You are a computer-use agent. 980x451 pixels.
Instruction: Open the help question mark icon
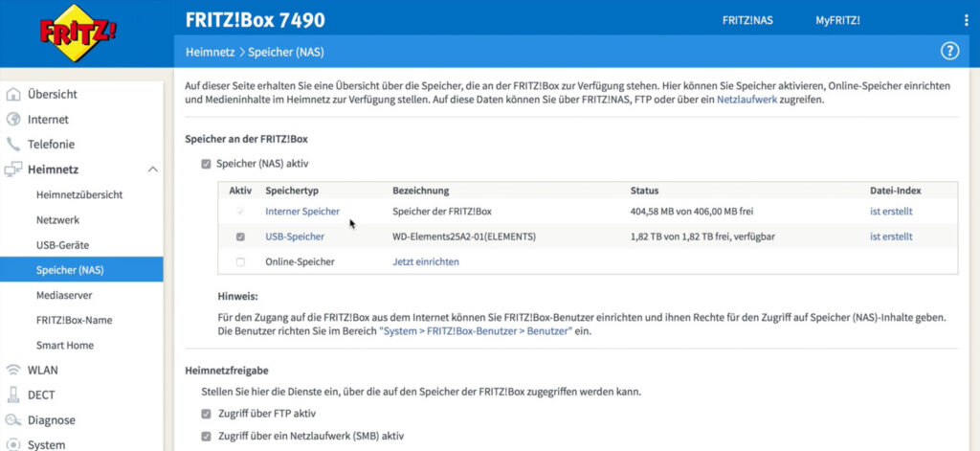[949, 51]
